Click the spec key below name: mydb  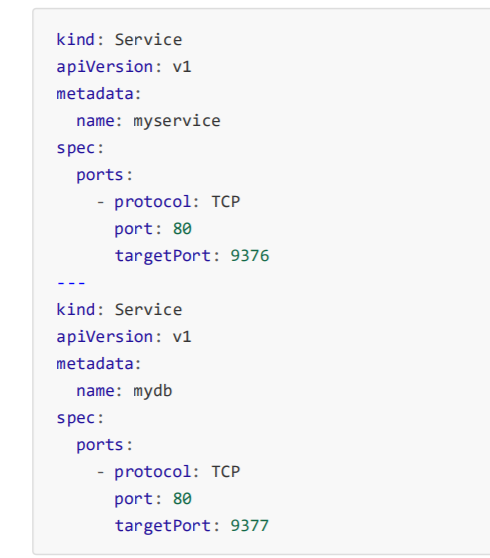[x=76, y=418]
